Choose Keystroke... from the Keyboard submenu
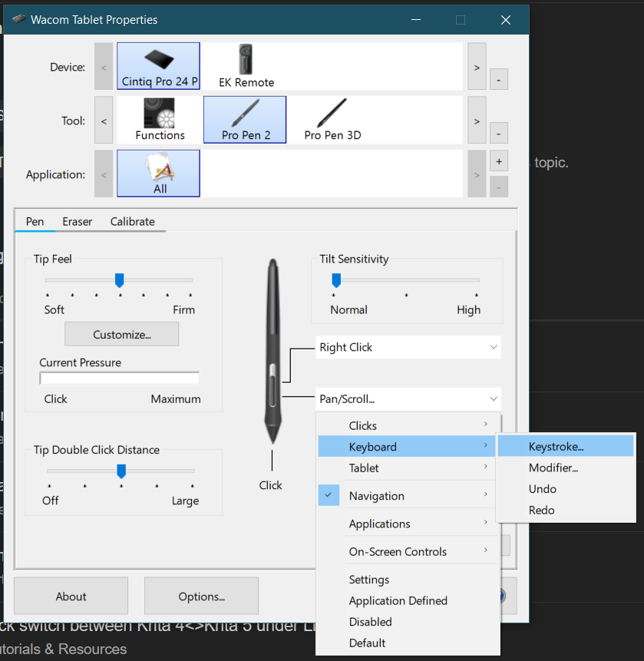644x661 pixels. coord(556,446)
